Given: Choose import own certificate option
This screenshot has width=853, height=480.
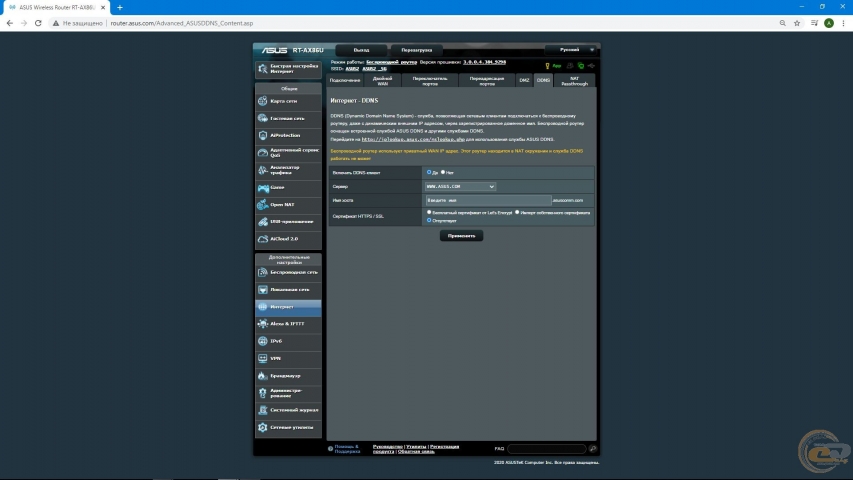Looking at the screenshot, I should pos(517,212).
